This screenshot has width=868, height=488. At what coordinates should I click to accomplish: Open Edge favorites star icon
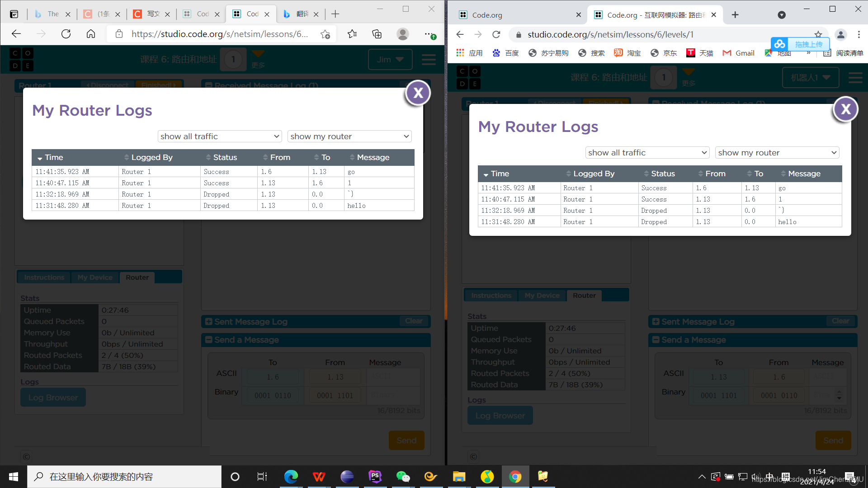click(352, 34)
